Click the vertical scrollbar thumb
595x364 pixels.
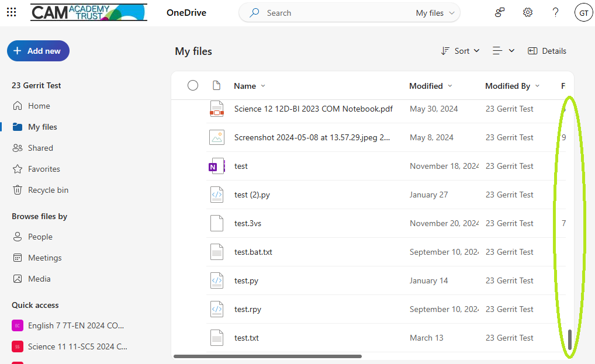570,339
